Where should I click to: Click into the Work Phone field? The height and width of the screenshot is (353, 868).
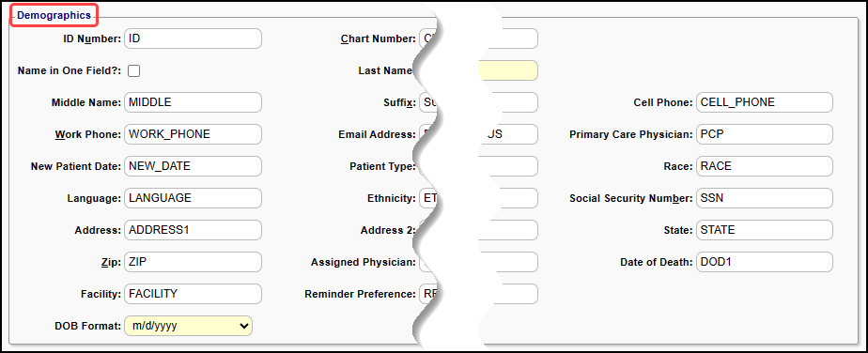(194, 134)
